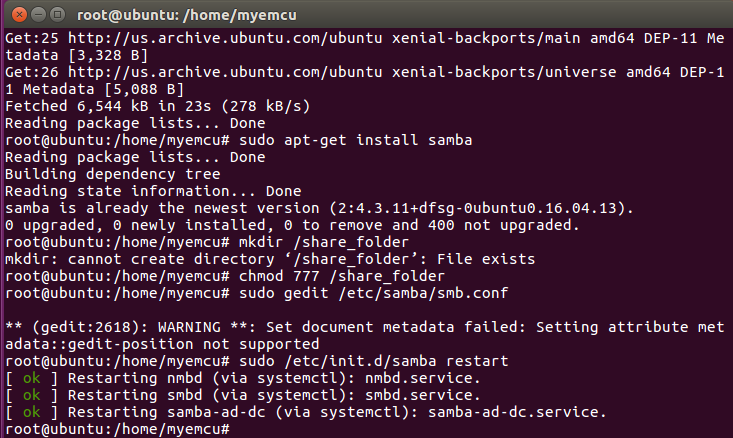Click the green ok beside nmbd restart

click(31, 378)
